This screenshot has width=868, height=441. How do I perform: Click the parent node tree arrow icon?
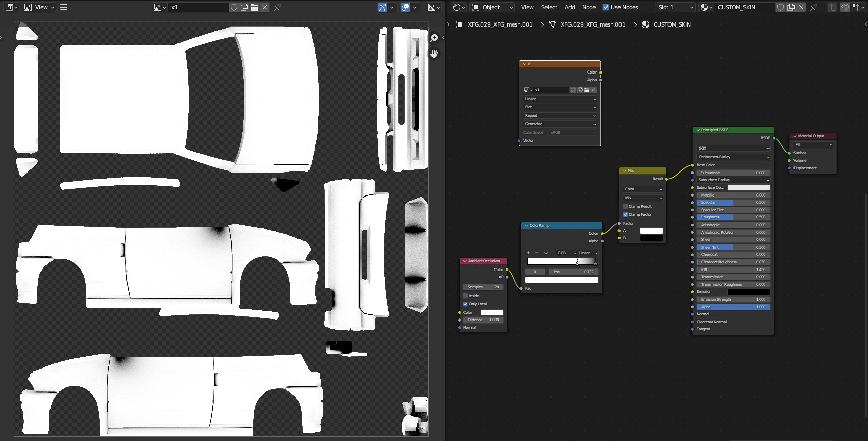[x=832, y=7]
